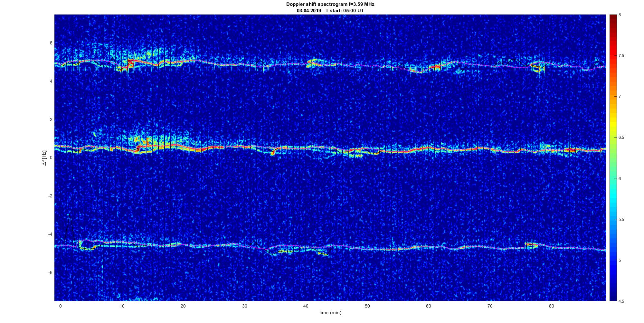Viewport: 644px width, 323px height.
Task: Click the x-axis tick label 80
Action: point(551,306)
